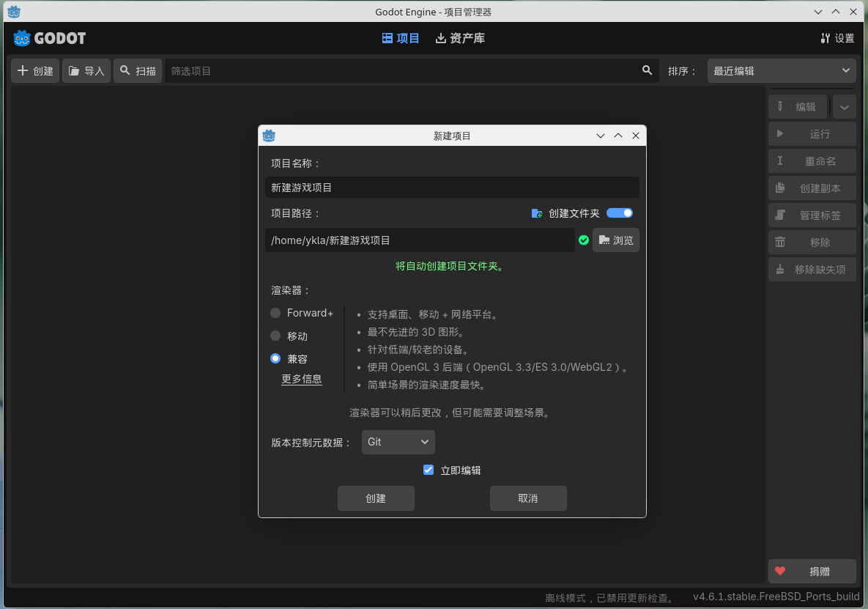Image resolution: width=868 pixels, height=609 pixels.
Task: Click the 创建 toolbar button
Action: click(35, 71)
